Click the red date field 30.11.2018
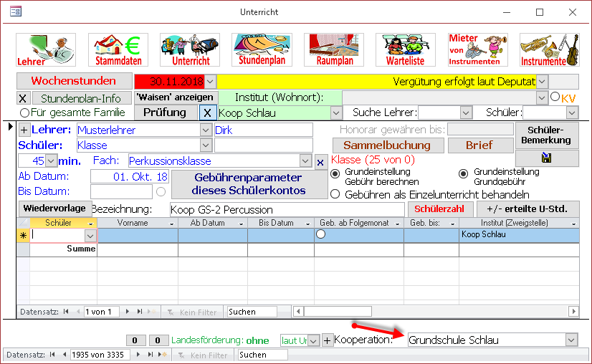592x364 pixels. click(x=169, y=82)
